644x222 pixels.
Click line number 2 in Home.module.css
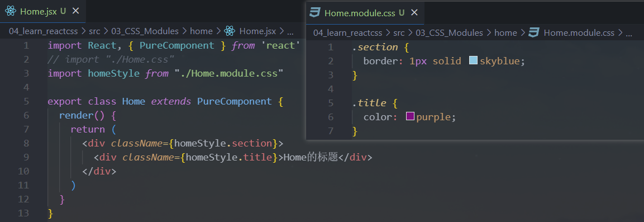pyautogui.click(x=331, y=62)
